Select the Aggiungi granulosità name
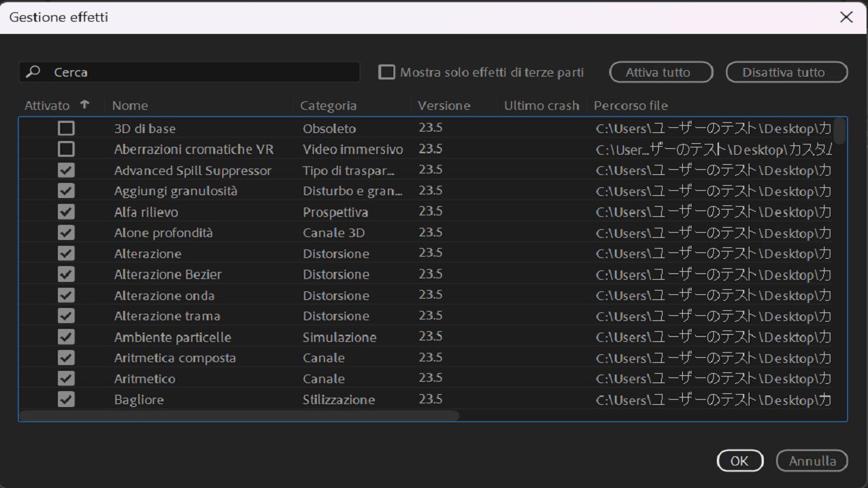 [176, 191]
